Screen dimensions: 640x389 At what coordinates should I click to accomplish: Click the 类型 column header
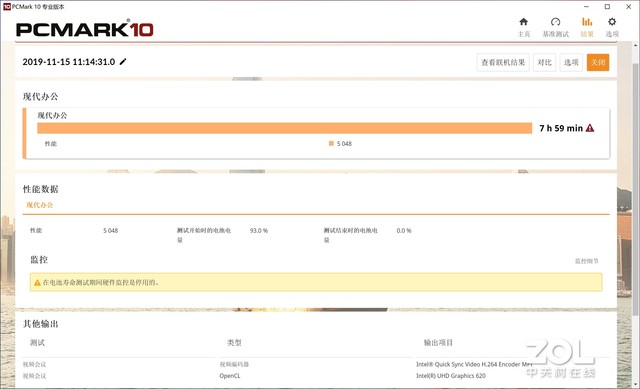coord(234,342)
